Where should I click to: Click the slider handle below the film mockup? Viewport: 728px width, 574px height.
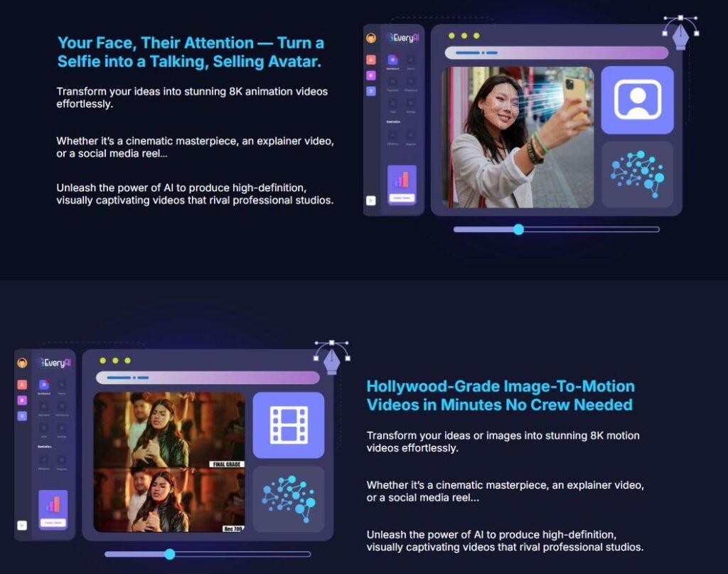click(x=169, y=554)
